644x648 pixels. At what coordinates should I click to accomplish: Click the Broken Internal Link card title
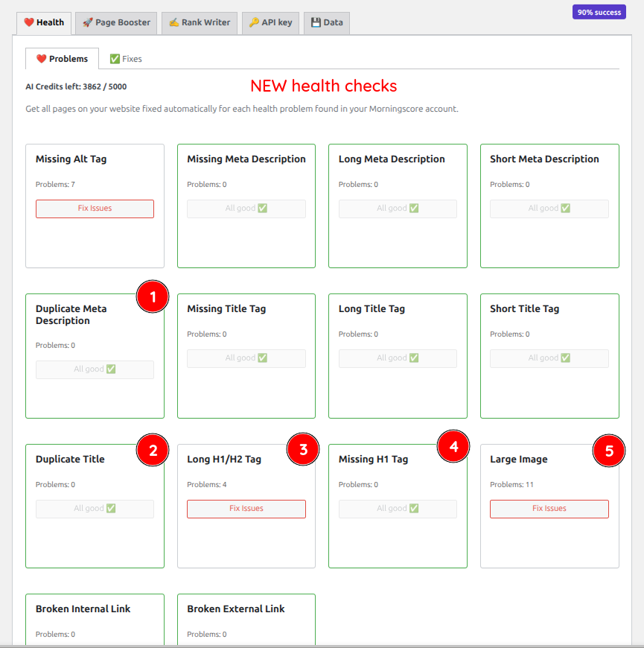pos(83,609)
